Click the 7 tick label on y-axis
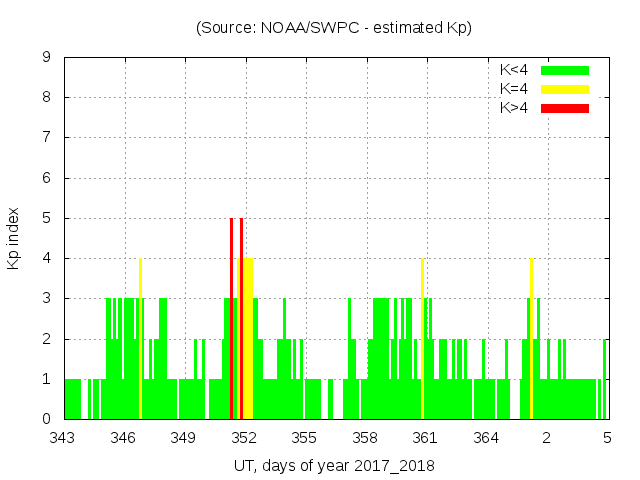This screenshot has height=480, width=640. click(47, 137)
